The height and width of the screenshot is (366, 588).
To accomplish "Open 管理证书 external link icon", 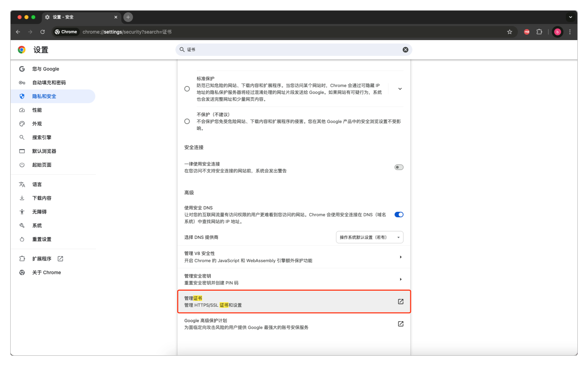I will (401, 302).
